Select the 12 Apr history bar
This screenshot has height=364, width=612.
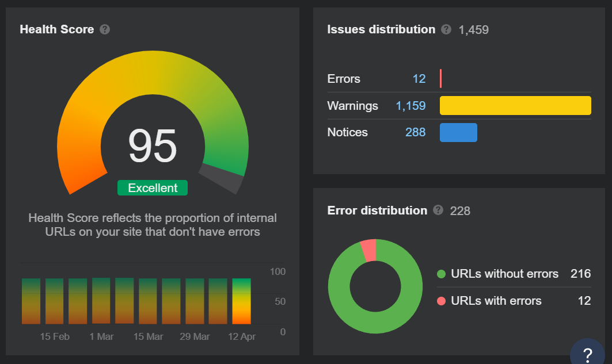tap(242, 301)
